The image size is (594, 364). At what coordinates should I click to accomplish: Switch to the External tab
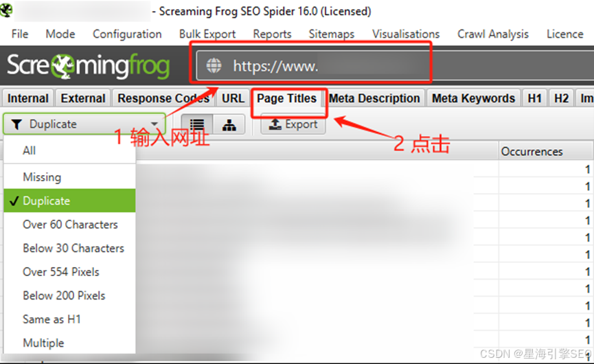pos(83,98)
